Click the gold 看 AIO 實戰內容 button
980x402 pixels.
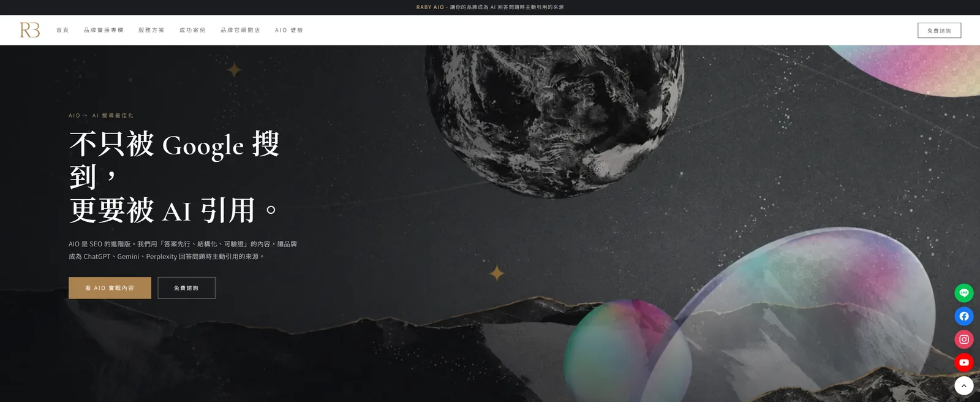coord(110,288)
